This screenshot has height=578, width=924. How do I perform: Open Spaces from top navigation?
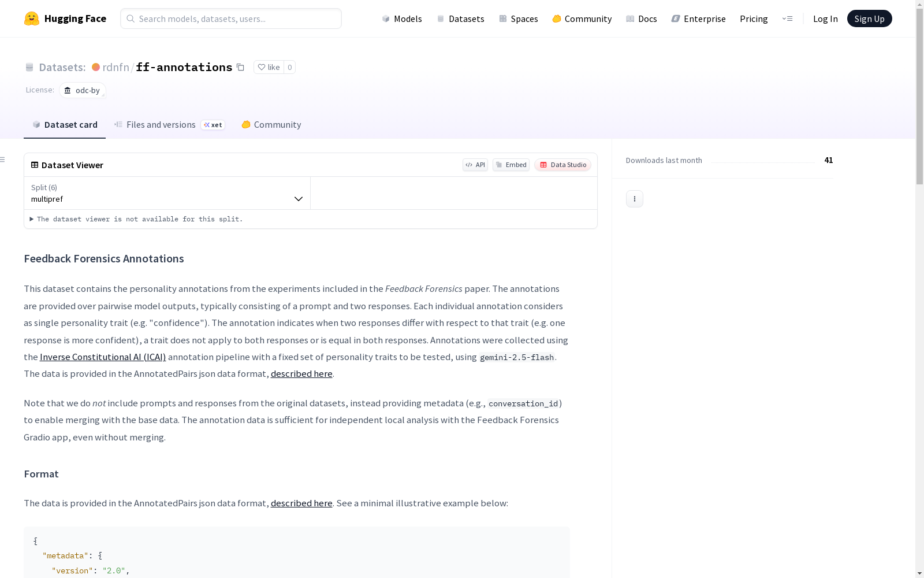click(x=519, y=18)
